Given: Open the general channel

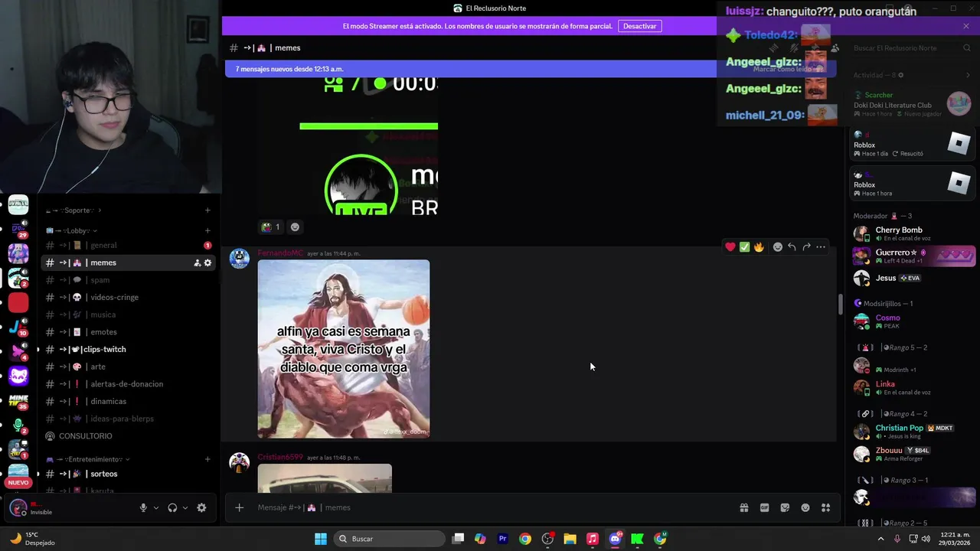Looking at the screenshot, I should [x=128, y=245].
